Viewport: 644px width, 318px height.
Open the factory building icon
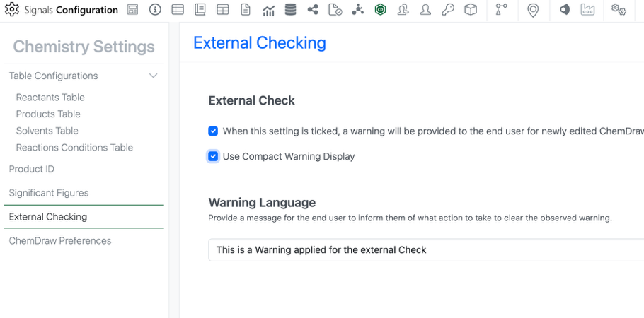(x=587, y=10)
